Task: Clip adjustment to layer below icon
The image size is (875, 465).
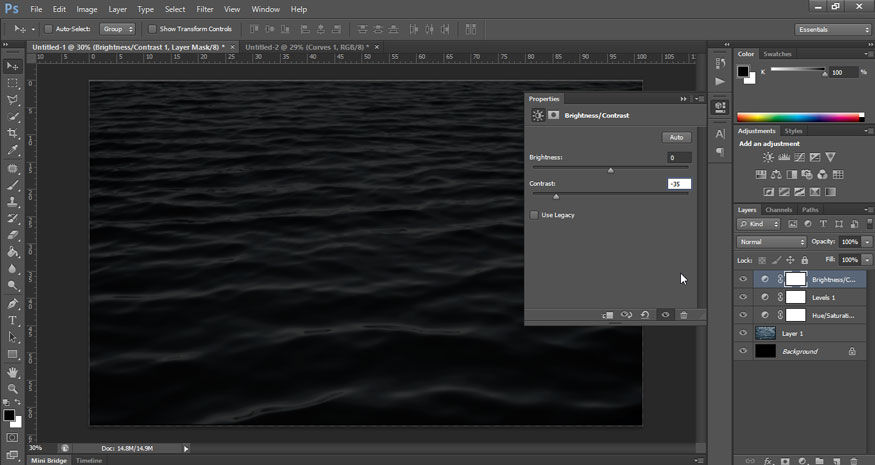Action: pos(607,315)
